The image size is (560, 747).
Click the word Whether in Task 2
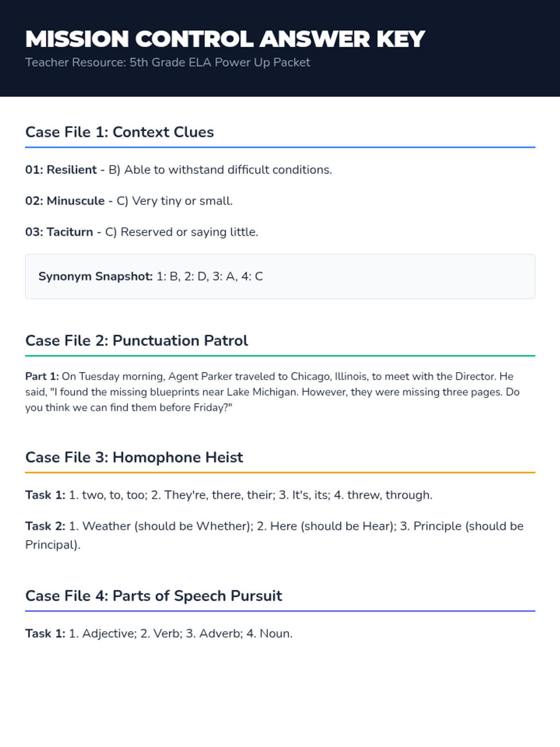(x=222, y=527)
